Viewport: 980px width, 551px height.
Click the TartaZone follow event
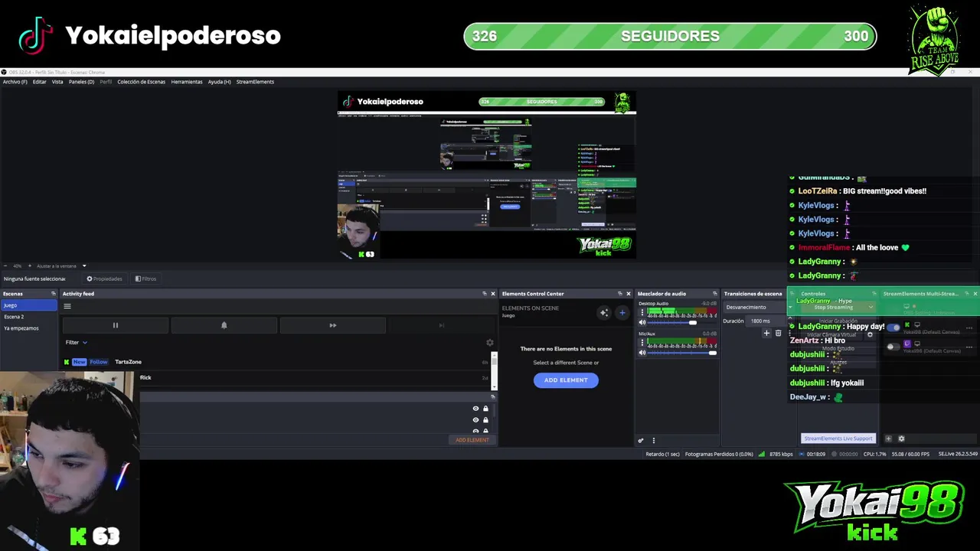[276, 362]
